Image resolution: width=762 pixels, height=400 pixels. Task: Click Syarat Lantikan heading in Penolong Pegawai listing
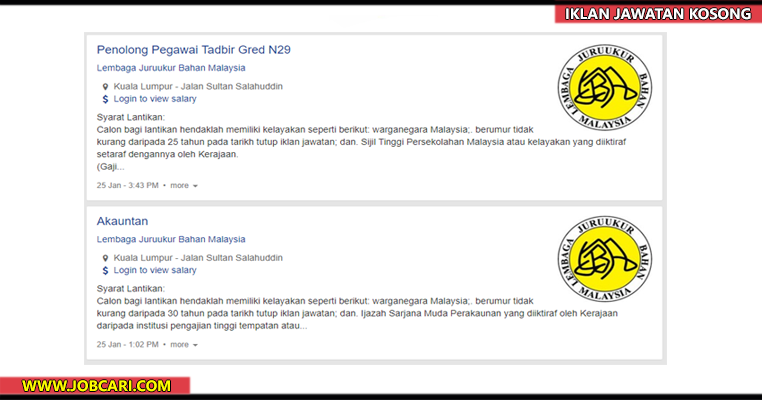tap(131, 117)
